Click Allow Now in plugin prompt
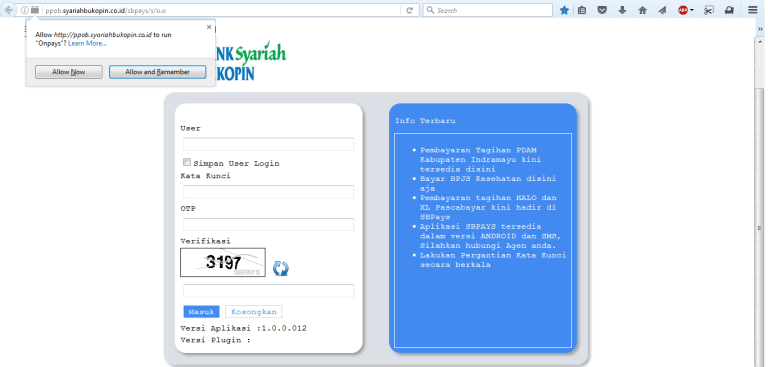This screenshot has width=768, height=367. pos(69,72)
